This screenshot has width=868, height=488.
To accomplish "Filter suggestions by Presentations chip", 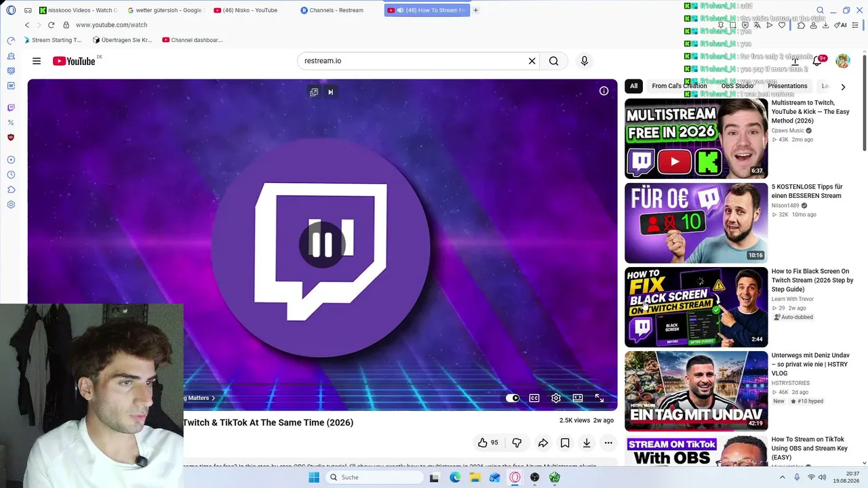I will (x=787, y=86).
